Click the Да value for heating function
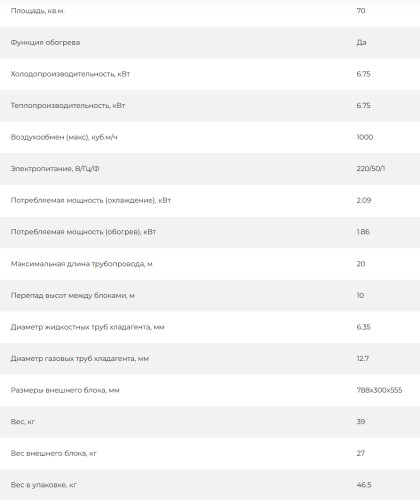The image size is (420, 500). pos(361,42)
